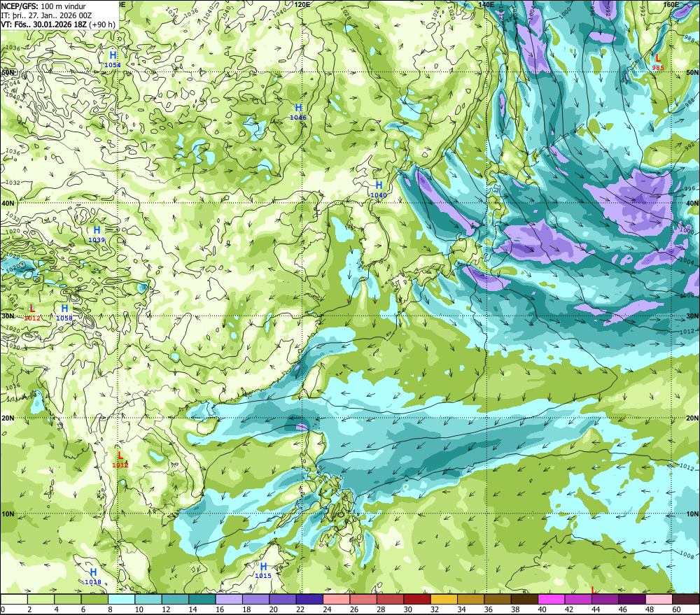
Task: Pick the brown 36–38 legend swatch
Action: (x=498, y=599)
